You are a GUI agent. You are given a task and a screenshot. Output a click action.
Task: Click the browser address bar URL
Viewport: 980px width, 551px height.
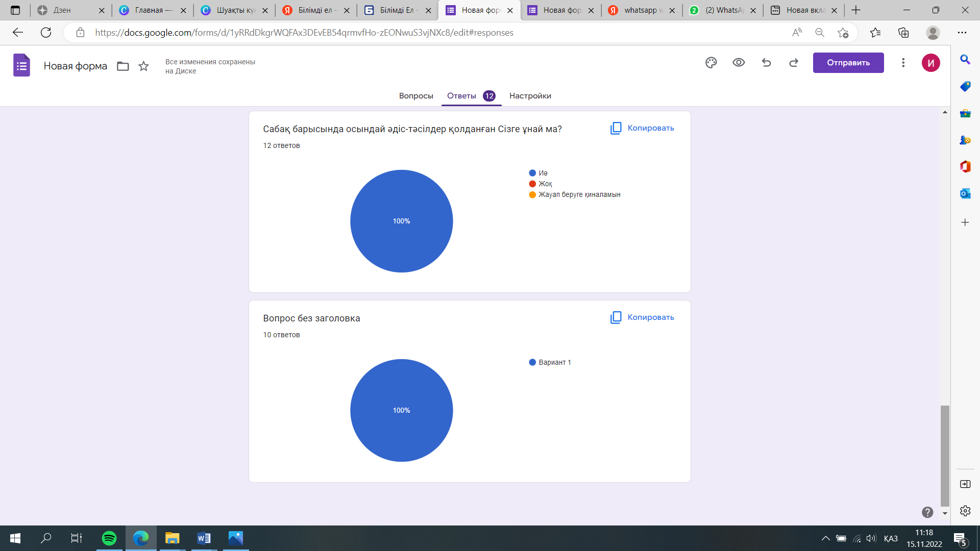coord(304,33)
